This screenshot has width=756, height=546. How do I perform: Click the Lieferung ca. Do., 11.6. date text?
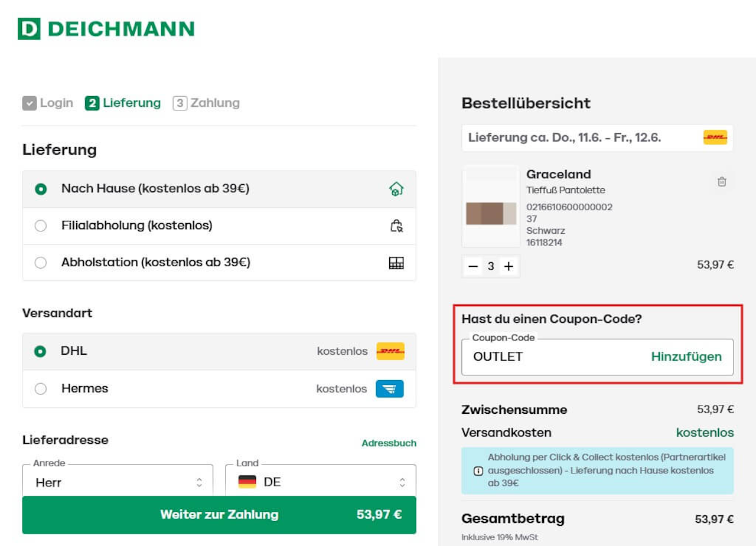(x=565, y=138)
